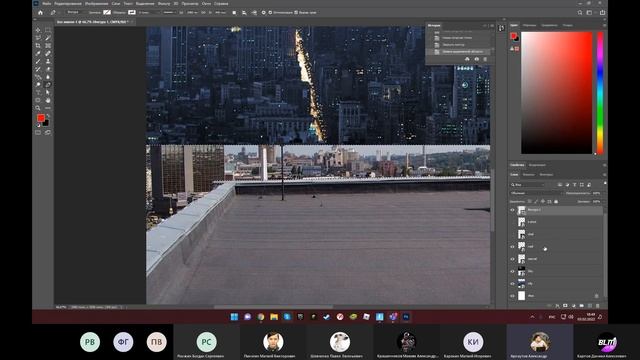
Task: Click the Home icon in options bar
Action: [x=40, y=13]
